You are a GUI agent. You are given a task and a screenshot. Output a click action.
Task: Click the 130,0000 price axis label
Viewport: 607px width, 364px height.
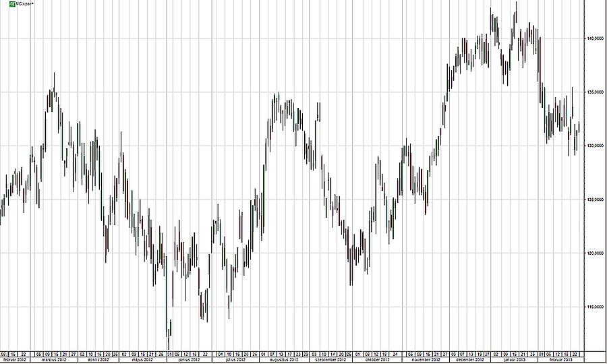[x=594, y=146]
